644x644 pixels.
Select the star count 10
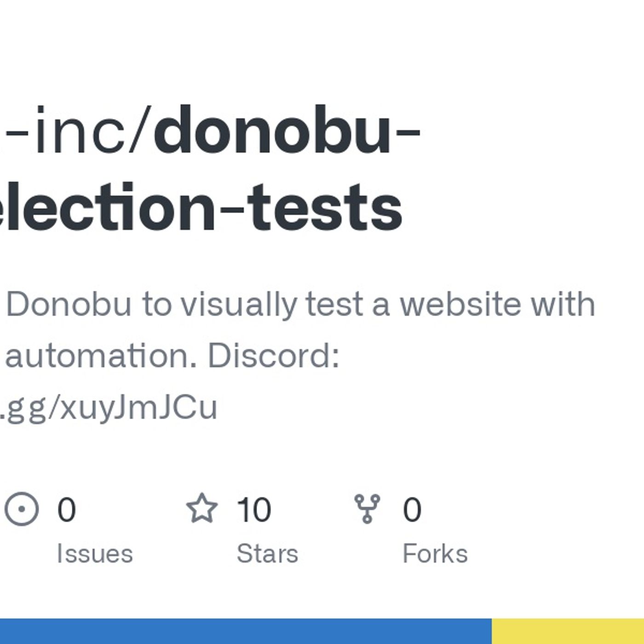click(254, 510)
